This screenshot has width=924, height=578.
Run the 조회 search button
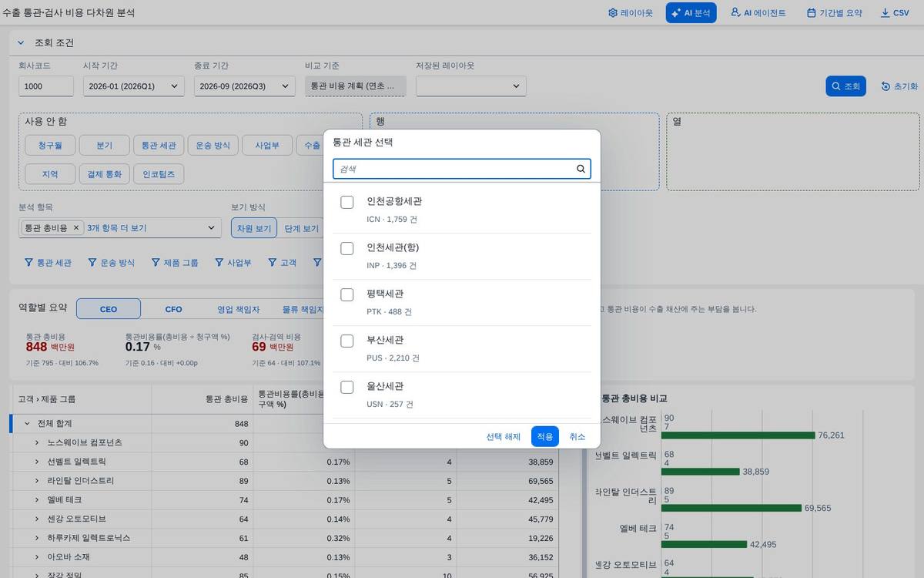846,86
